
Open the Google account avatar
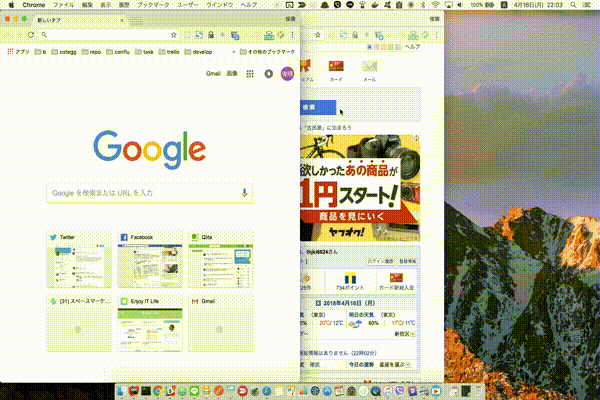286,73
